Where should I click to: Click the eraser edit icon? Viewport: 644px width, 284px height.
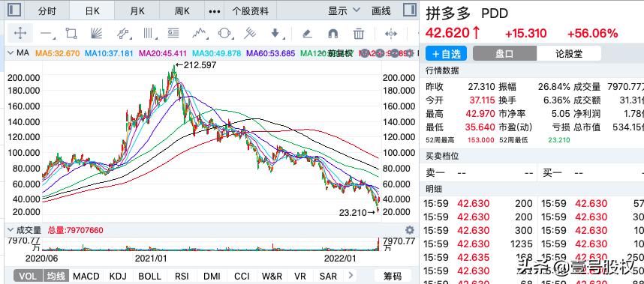307,34
